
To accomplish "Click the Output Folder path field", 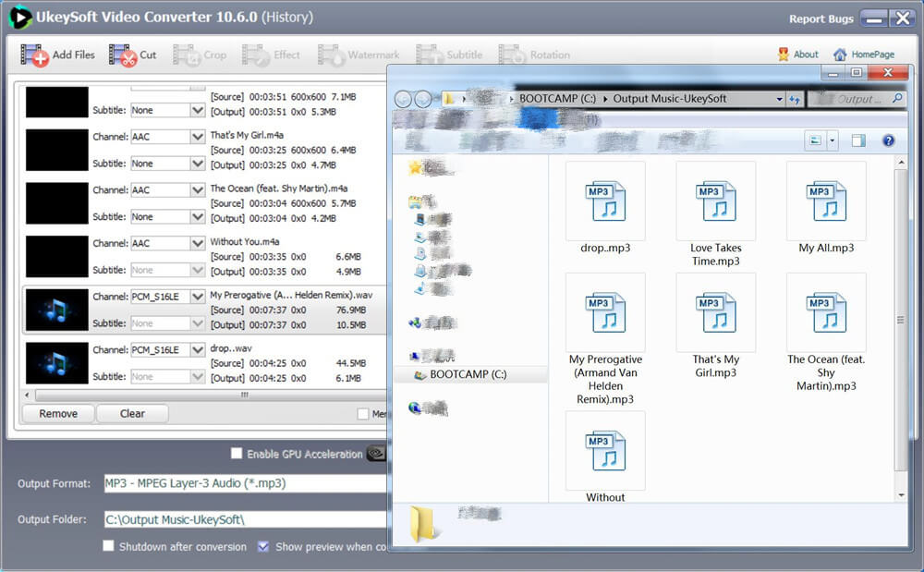I will click(x=245, y=519).
